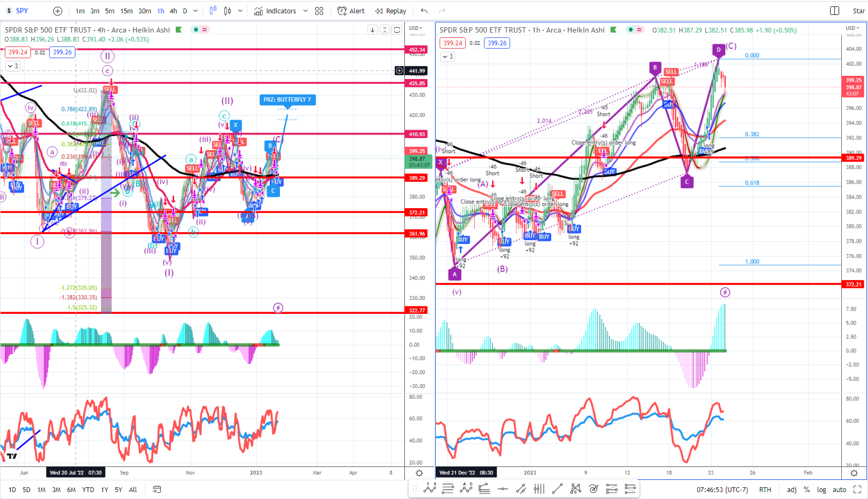Open the Indicators dialog
This screenshot has height=499, width=868.
pos(275,11)
